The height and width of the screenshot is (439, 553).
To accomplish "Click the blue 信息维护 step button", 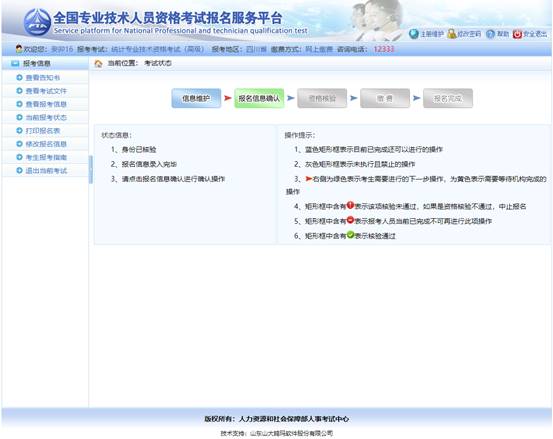I will click(196, 98).
